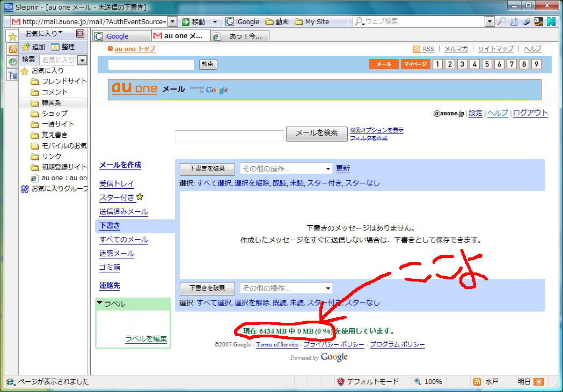
Task: Click the number 9 shortcut box
Action: (536, 64)
